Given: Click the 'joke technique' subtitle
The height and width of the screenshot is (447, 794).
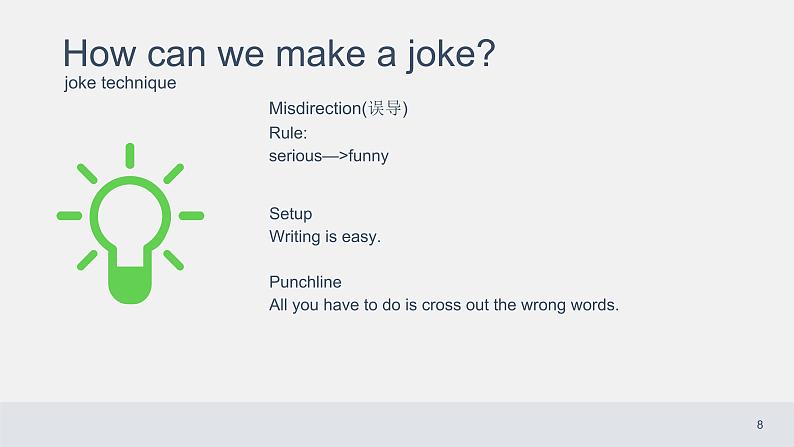Looking at the screenshot, I should click(x=120, y=83).
